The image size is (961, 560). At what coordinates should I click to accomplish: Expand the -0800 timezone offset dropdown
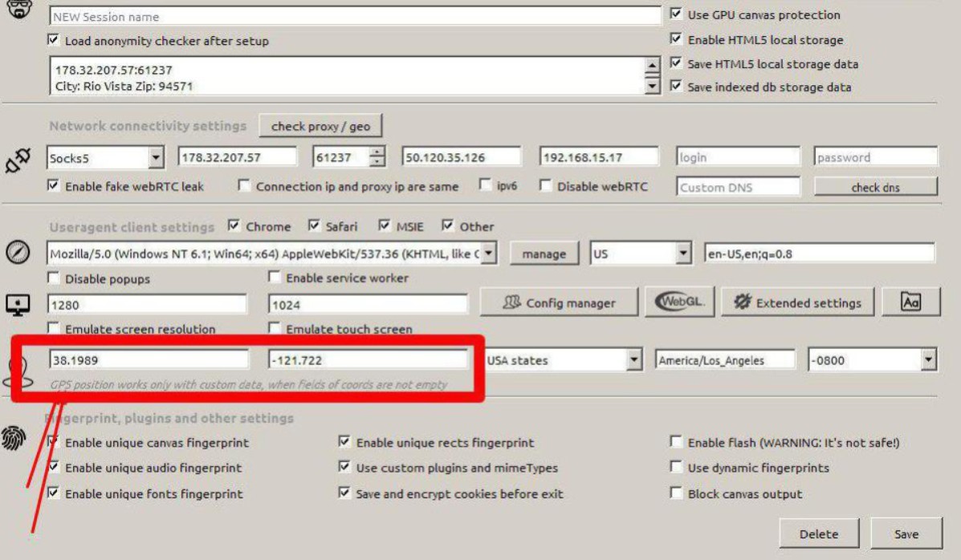point(930,360)
